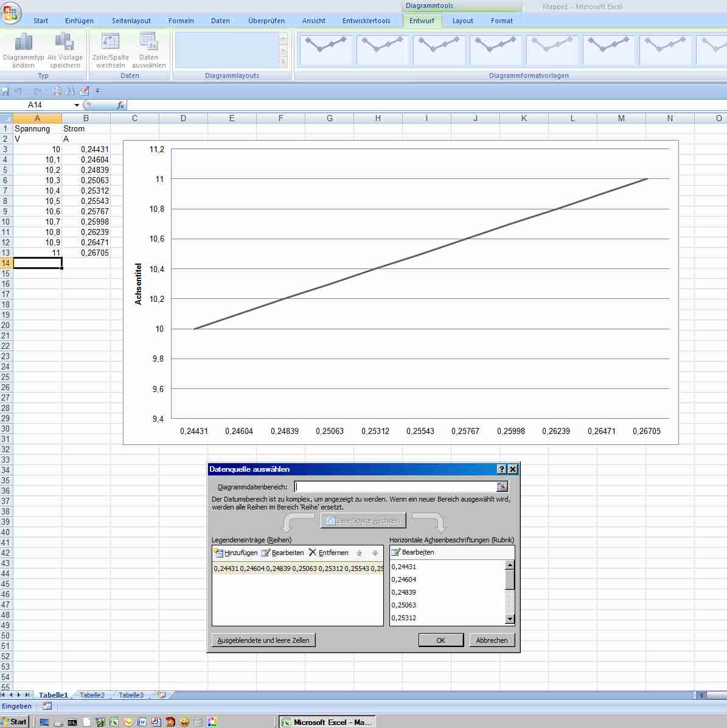Open Excel quick launch icon in taskbar
This screenshot has width=727, height=728.
click(114, 722)
